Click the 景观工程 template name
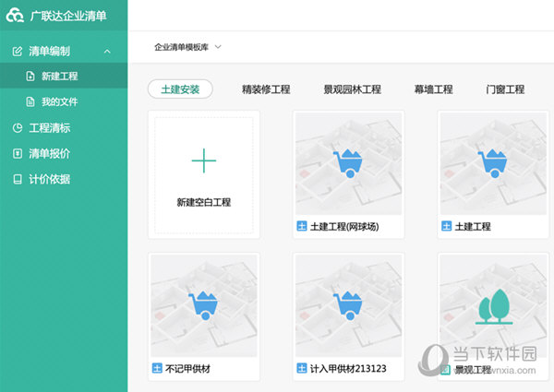The width and height of the screenshot is (554, 392). [x=473, y=370]
